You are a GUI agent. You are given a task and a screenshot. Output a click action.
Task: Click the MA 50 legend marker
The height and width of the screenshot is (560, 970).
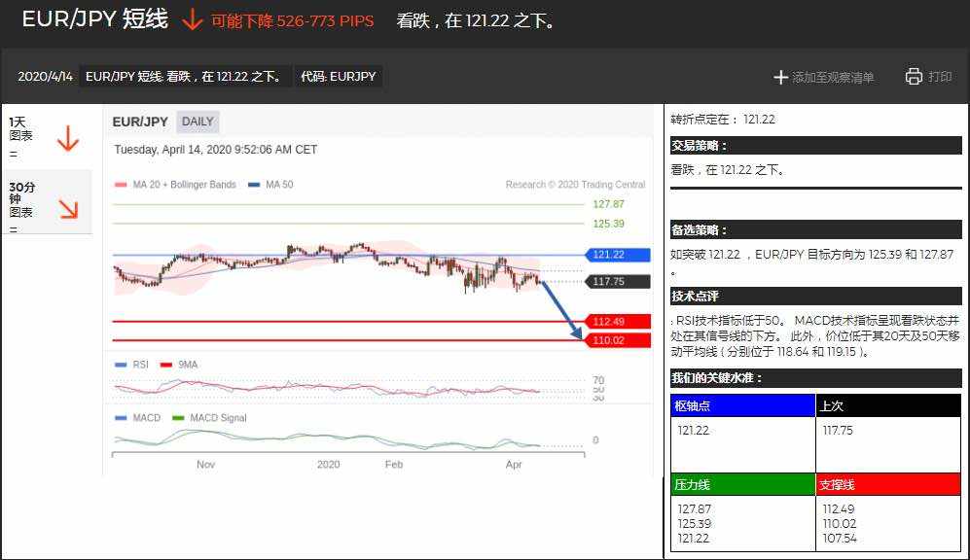[x=254, y=185]
